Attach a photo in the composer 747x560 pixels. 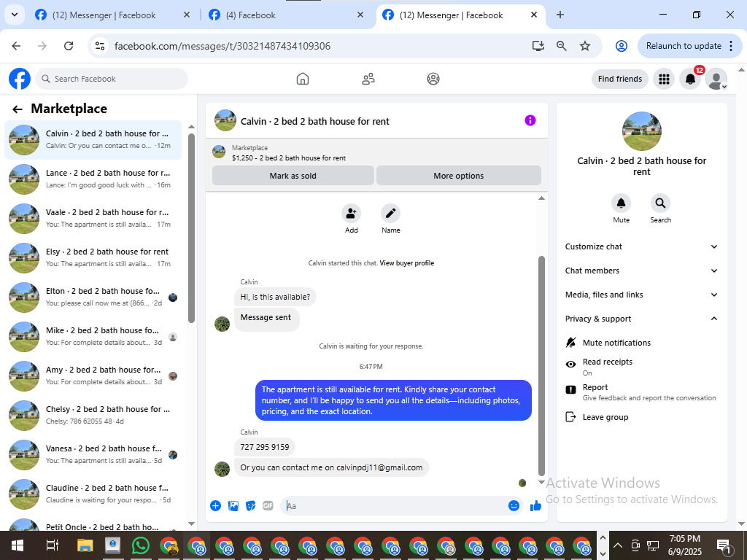233,506
